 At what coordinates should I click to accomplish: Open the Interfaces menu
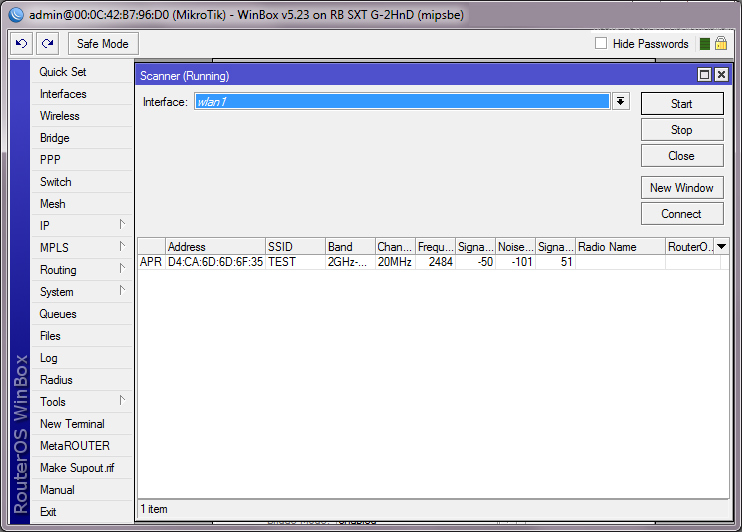(x=81, y=94)
